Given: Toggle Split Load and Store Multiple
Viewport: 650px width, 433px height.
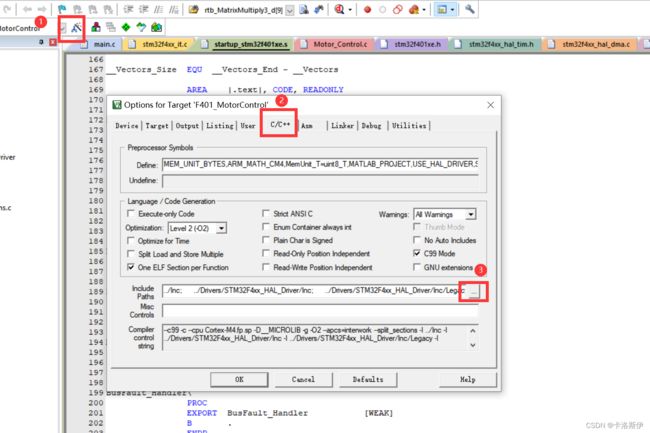Looking at the screenshot, I should coord(131,254).
